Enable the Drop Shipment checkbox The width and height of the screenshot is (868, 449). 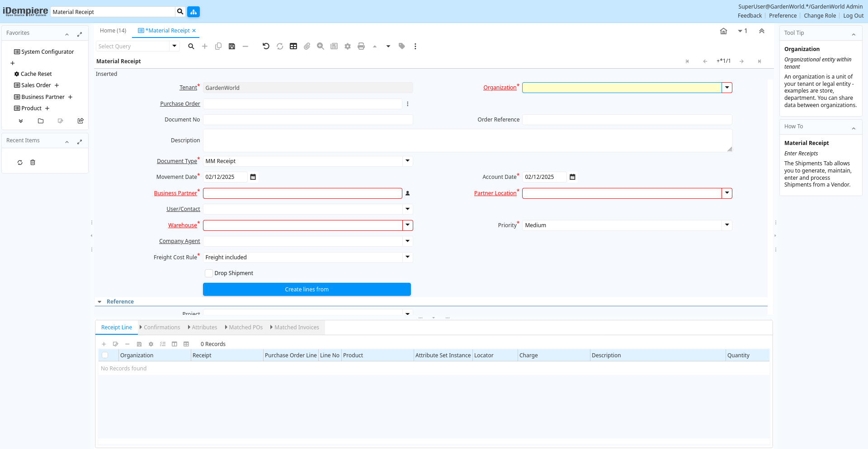[209, 273]
